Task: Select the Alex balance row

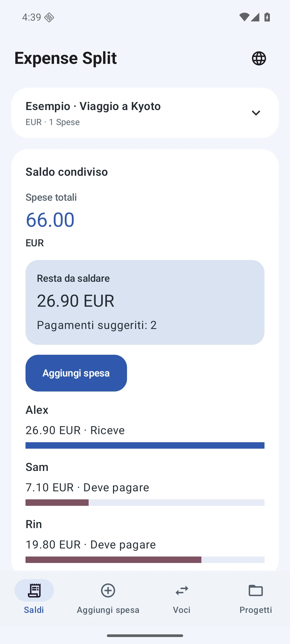Action: coord(145,426)
